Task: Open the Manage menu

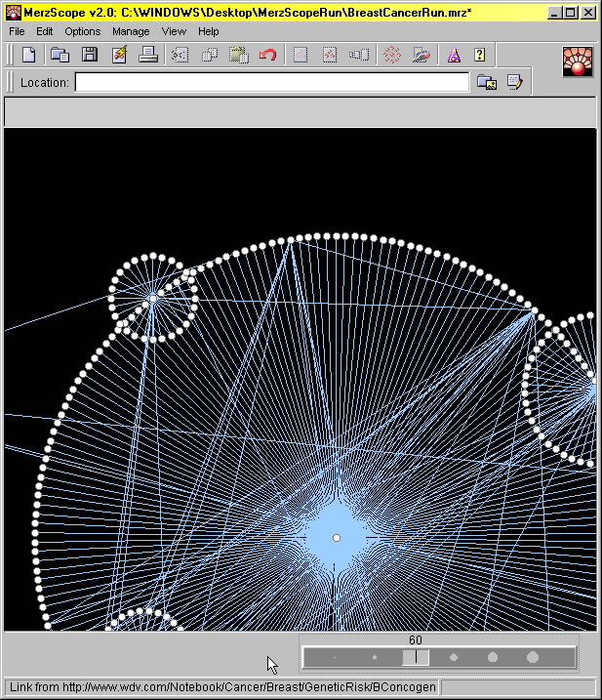Action: [131, 31]
